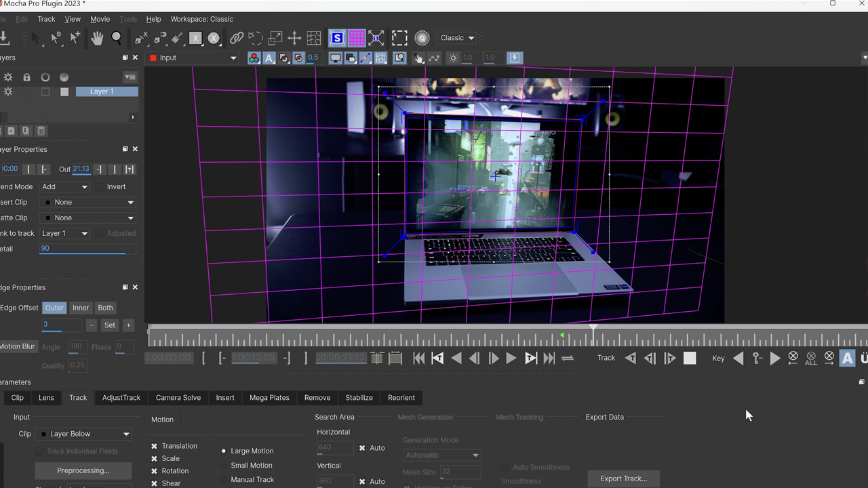Viewport: 868px width, 488px height.
Task: Select the Small Motion radio button
Action: tap(224, 466)
